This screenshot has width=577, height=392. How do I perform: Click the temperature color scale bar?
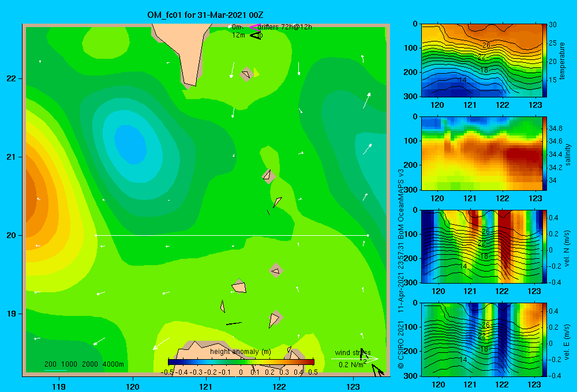[544, 61]
